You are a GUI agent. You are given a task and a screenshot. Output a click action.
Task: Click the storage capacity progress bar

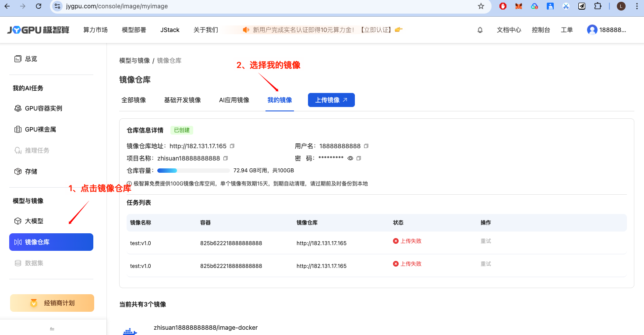[193, 171]
